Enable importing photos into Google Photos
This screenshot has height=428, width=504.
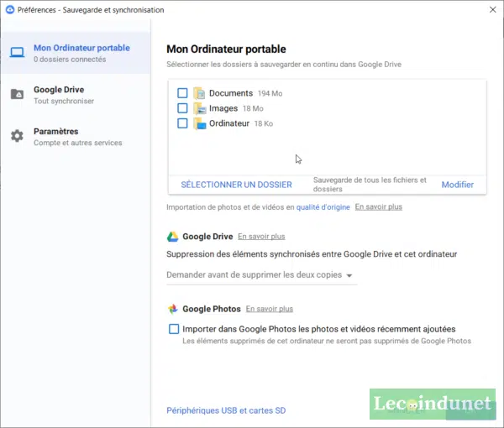[174, 329]
